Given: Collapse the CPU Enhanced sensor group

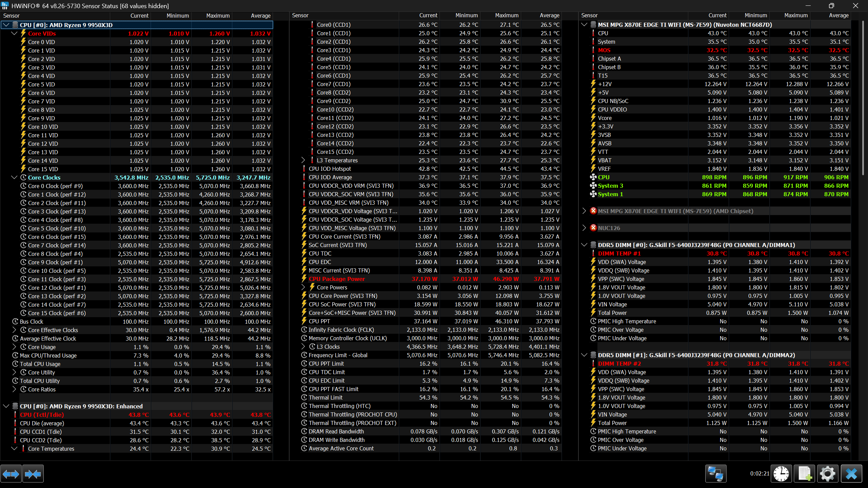Looking at the screenshot, I should pos(6,406).
